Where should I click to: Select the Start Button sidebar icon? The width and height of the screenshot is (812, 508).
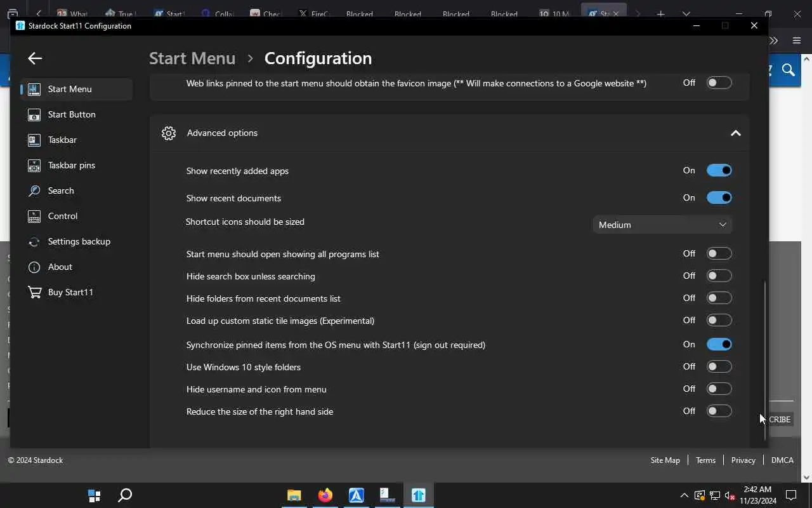coord(34,114)
